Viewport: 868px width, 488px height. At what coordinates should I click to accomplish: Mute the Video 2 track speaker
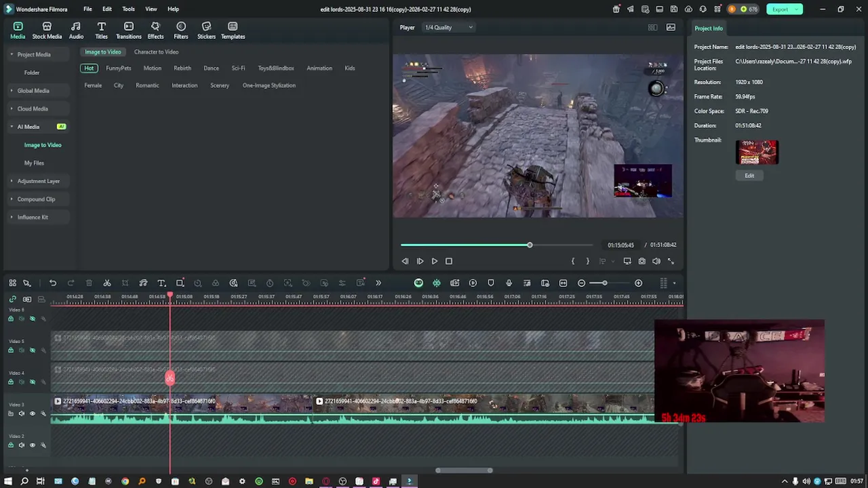[x=21, y=445]
